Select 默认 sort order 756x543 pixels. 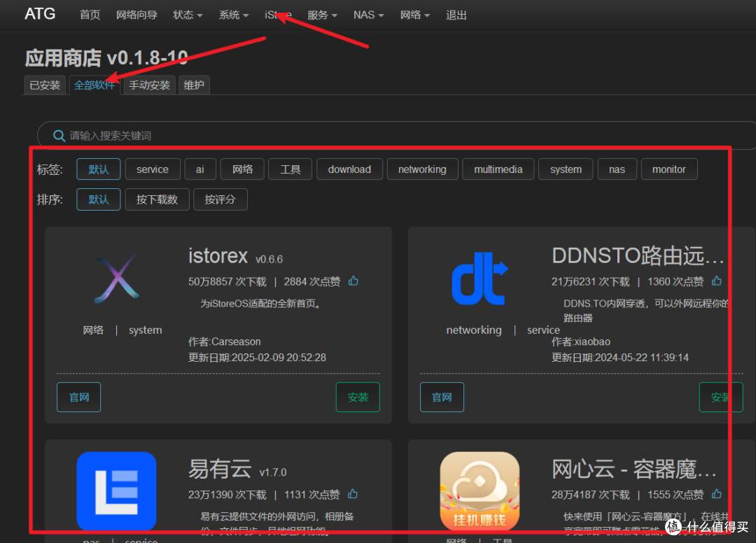click(x=99, y=199)
